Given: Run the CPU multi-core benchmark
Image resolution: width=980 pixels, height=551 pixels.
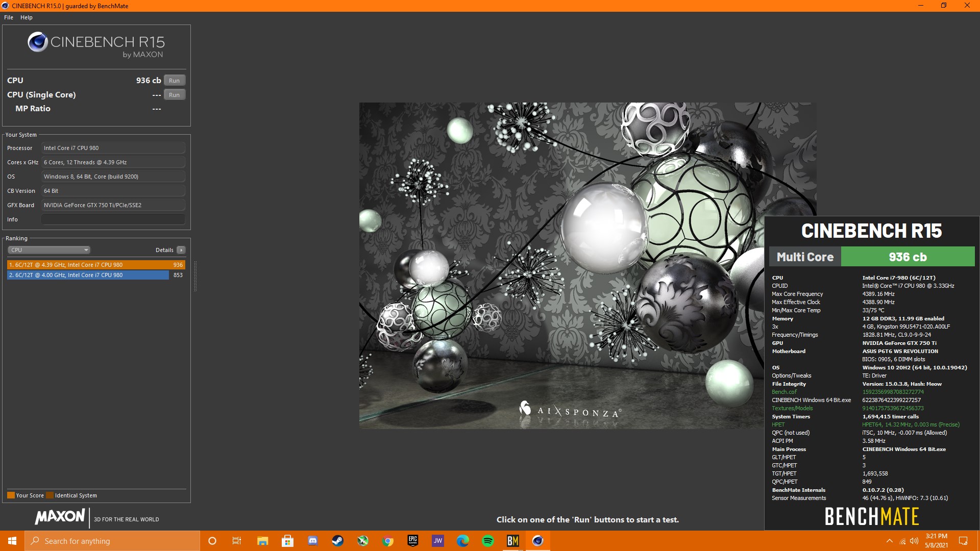Looking at the screenshot, I should [x=174, y=81].
